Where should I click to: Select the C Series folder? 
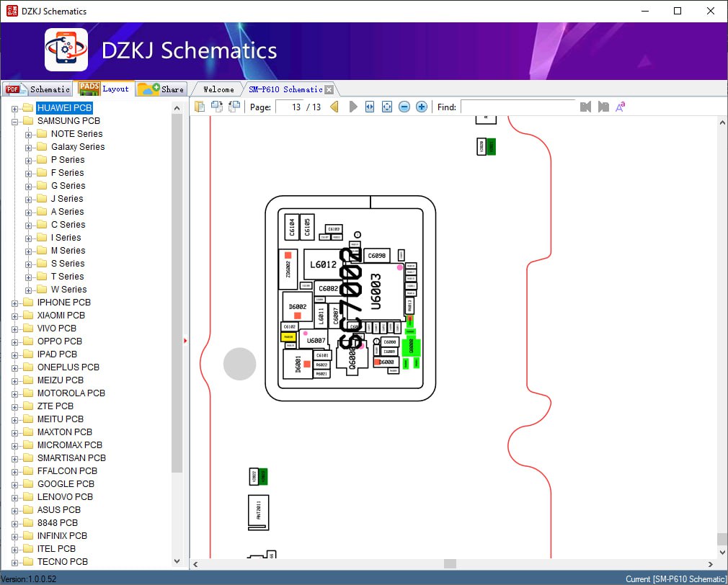68,225
